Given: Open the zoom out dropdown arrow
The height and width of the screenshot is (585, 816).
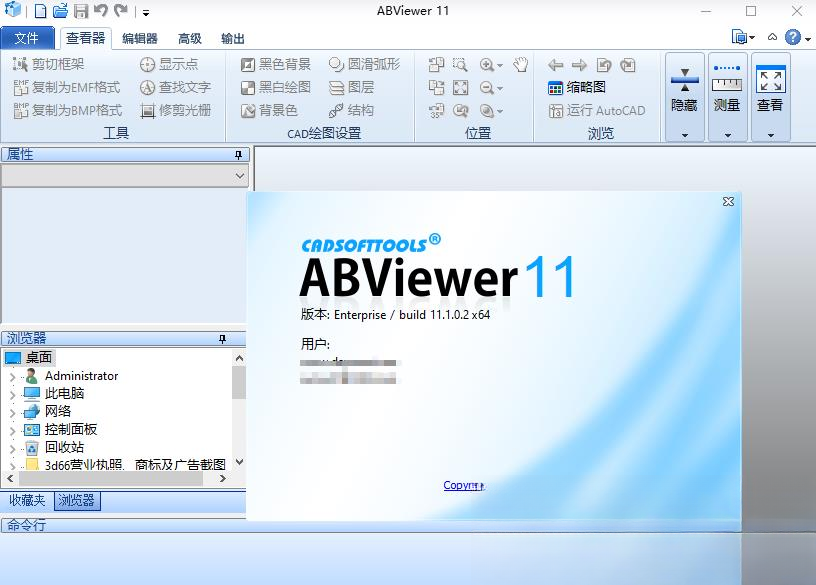Looking at the screenshot, I should (500, 88).
